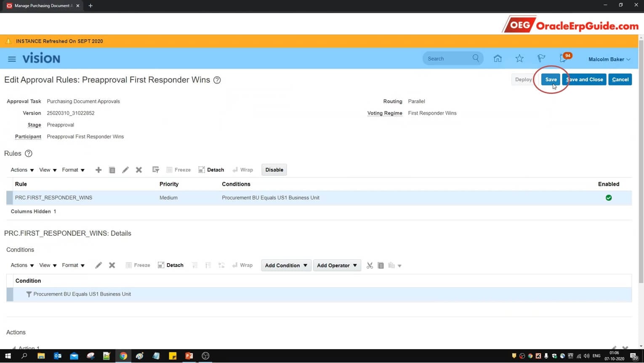The image size is (644, 363).
Task: Click the Voting Regime link label
Action: point(385,113)
